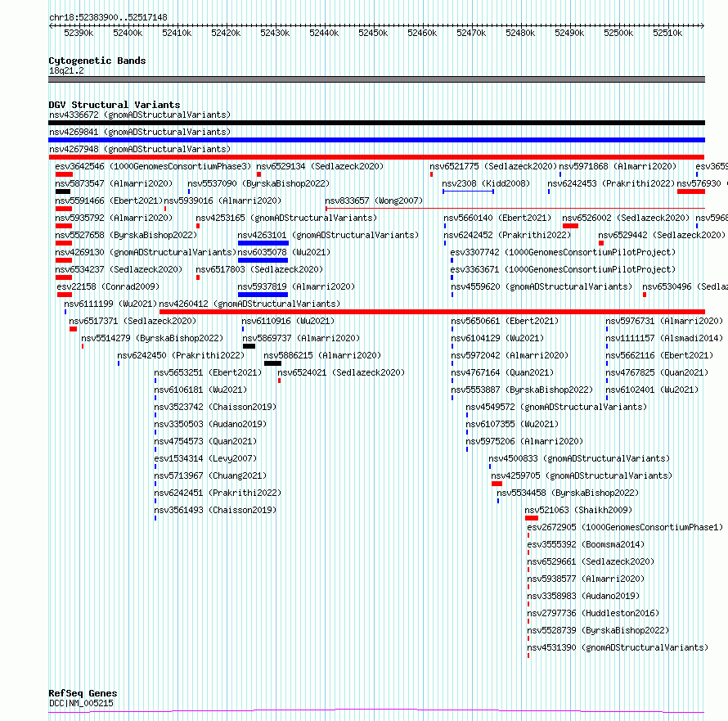Click the black nsv4336672 feature bar
728x721 pixels.
coord(376,123)
